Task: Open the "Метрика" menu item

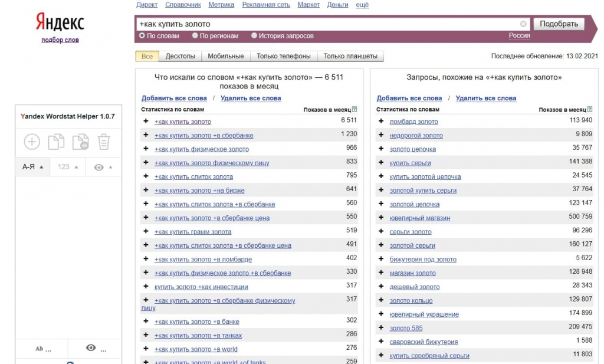Action: pyautogui.click(x=221, y=5)
